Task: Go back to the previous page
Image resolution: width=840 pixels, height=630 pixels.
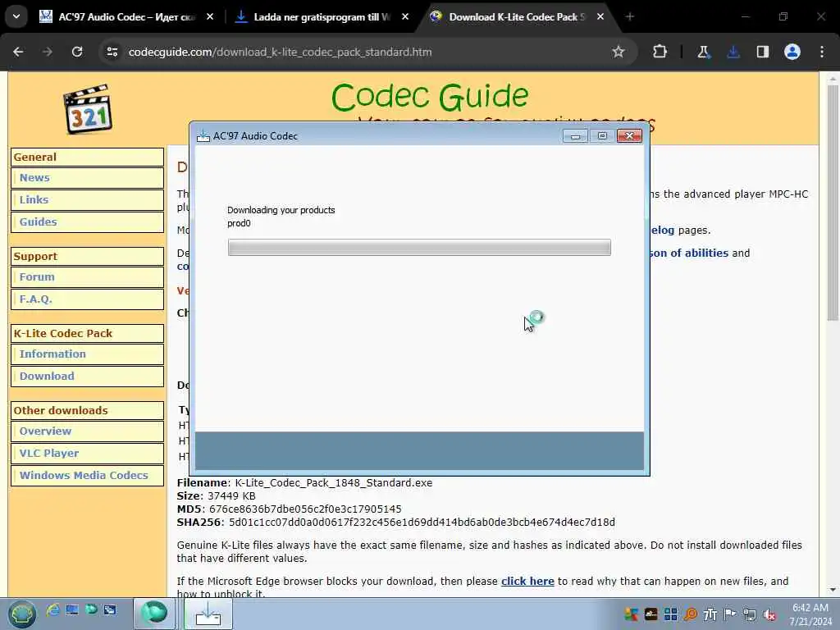Action: click(18, 52)
